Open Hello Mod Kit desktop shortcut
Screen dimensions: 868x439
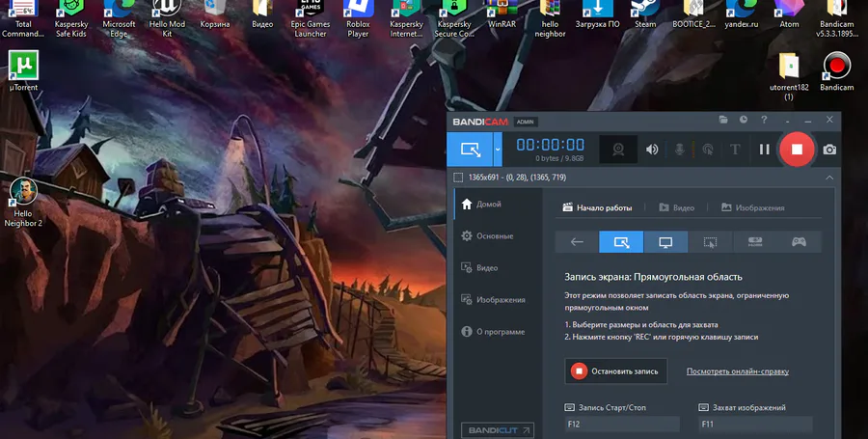[x=167, y=19]
